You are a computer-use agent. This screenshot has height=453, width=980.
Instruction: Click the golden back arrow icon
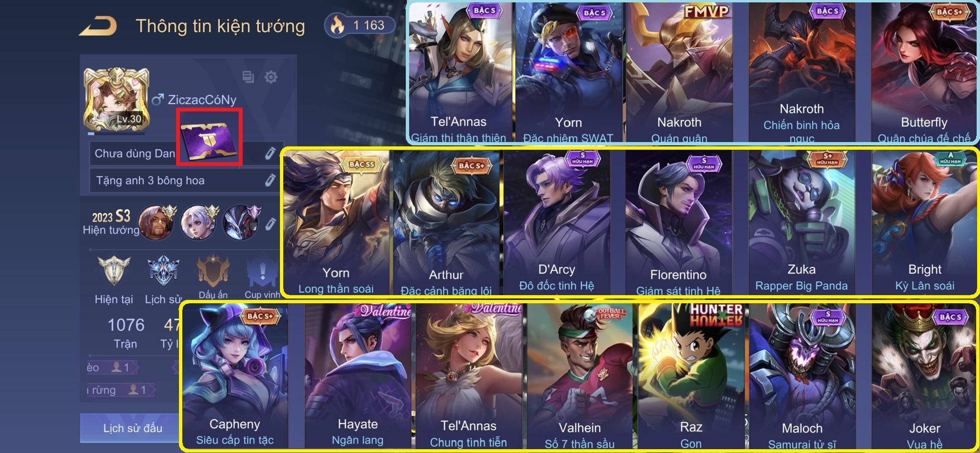tap(98, 26)
